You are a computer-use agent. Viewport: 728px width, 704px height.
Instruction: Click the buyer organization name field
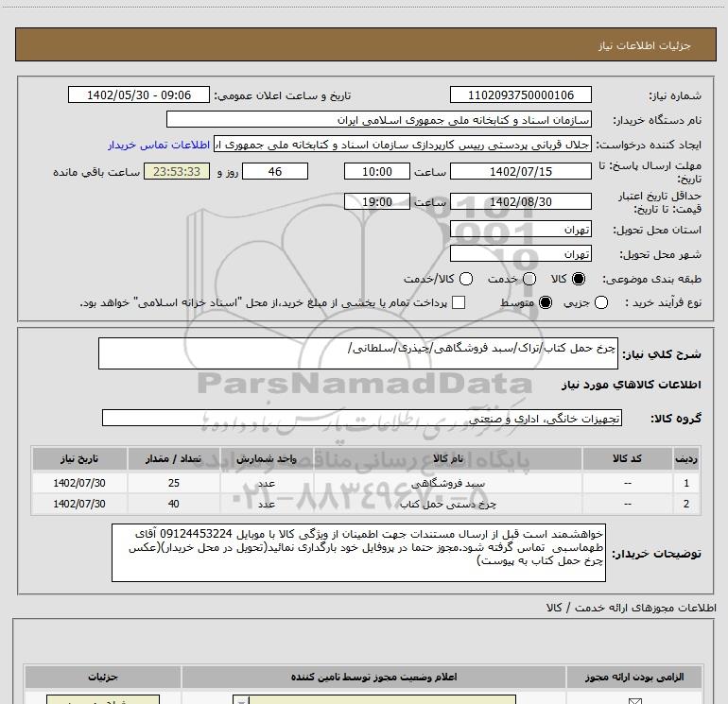[x=379, y=119]
